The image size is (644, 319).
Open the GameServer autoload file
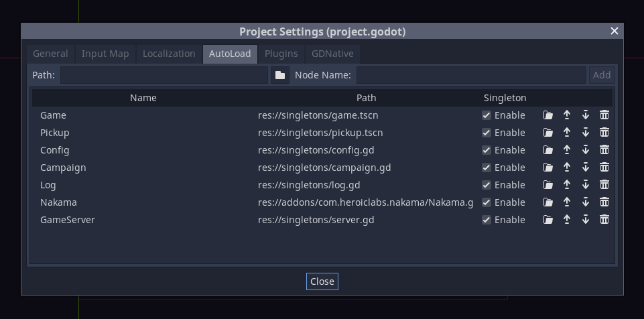[x=548, y=220]
